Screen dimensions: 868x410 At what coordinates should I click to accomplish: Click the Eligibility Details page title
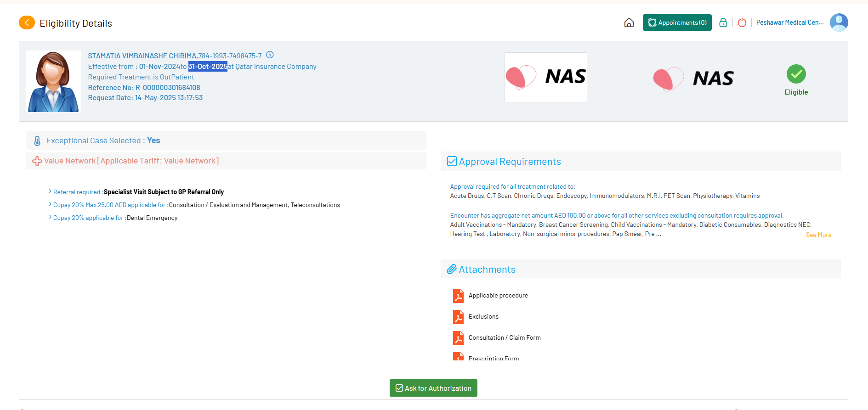tap(76, 23)
